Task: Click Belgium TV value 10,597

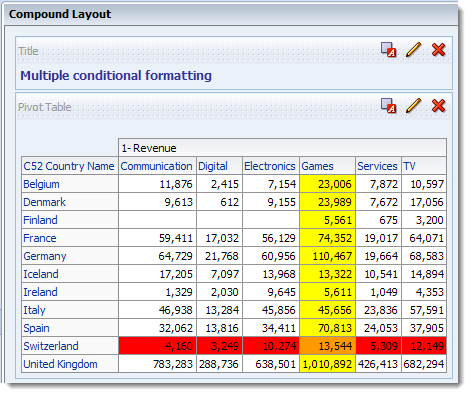Action: point(424,184)
